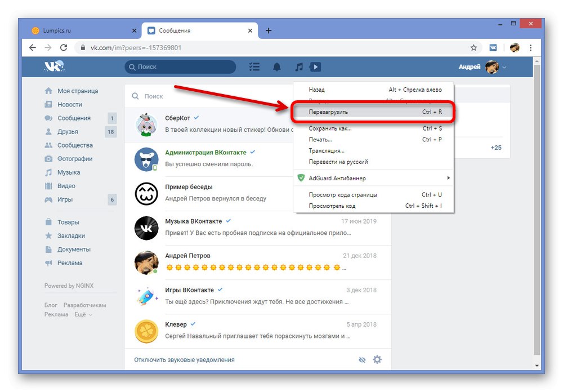Close the Сообщения tab
This screenshot has width=563, height=392.
tap(251, 30)
